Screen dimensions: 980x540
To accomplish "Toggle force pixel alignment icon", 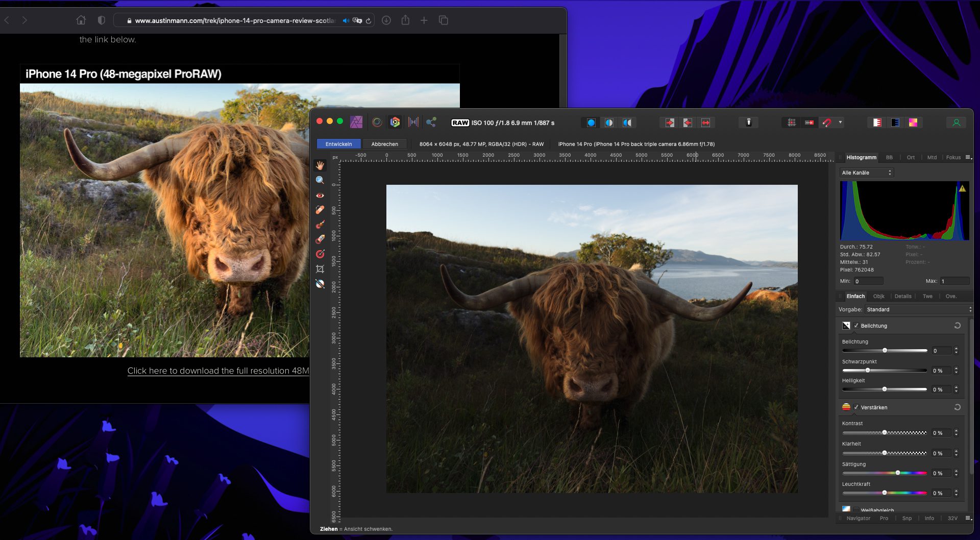I will click(x=809, y=122).
